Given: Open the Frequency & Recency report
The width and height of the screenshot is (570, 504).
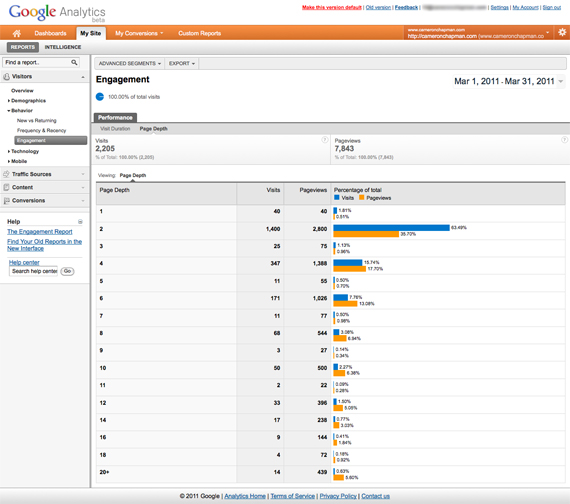Looking at the screenshot, I should [x=41, y=131].
